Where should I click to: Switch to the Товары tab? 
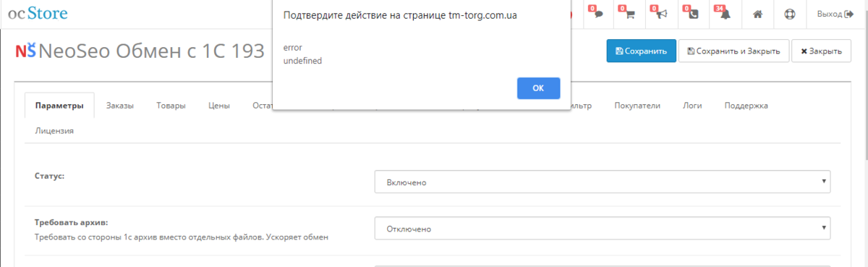(x=171, y=106)
